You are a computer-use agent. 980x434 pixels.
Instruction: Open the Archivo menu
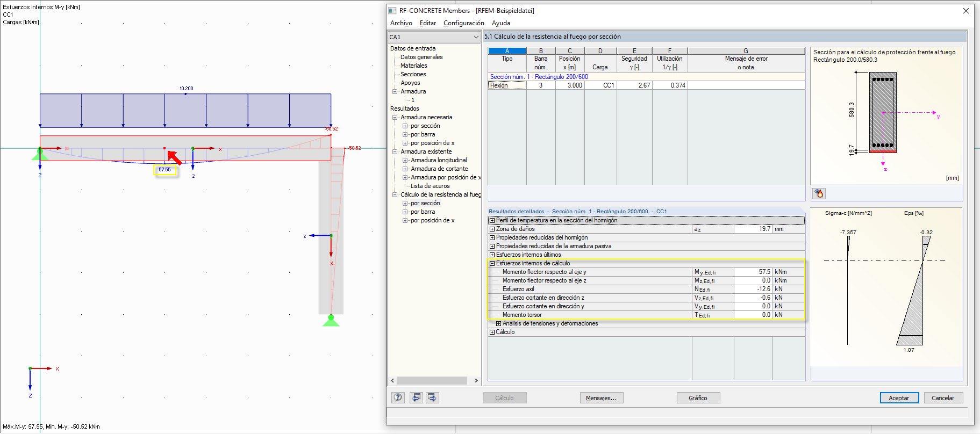click(401, 23)
